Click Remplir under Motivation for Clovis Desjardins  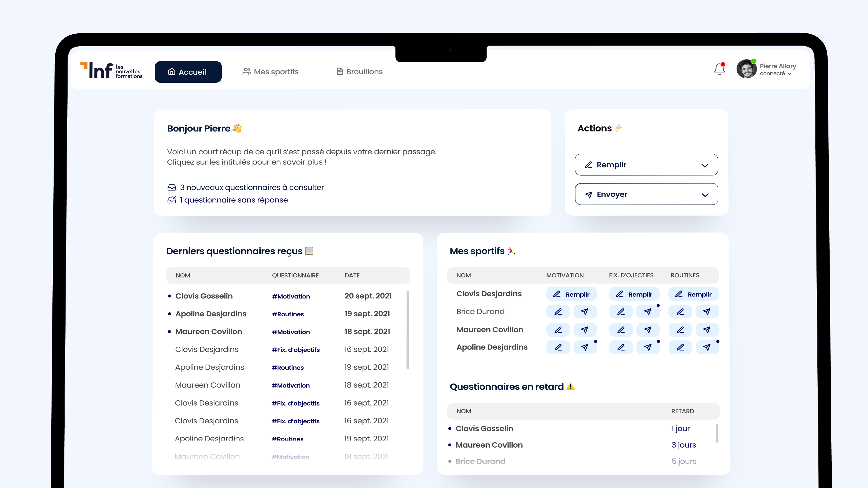point(571,294)
